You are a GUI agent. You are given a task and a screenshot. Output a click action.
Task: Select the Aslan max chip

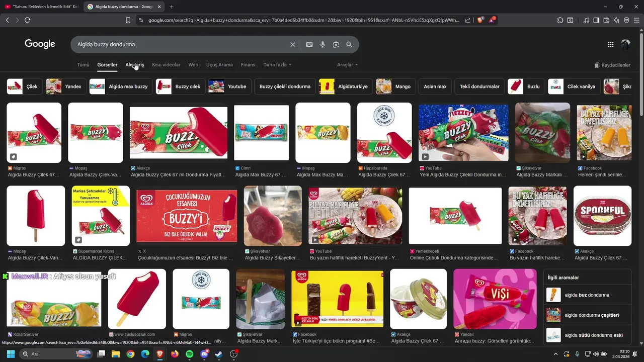click(435, 86)
